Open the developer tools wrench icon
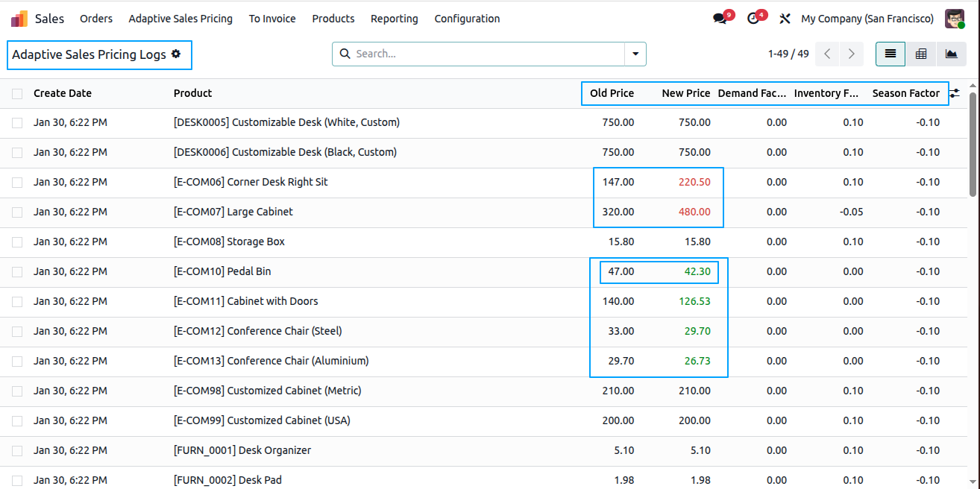The height and width of the screenshot is (489, 980). pos(785,19)
